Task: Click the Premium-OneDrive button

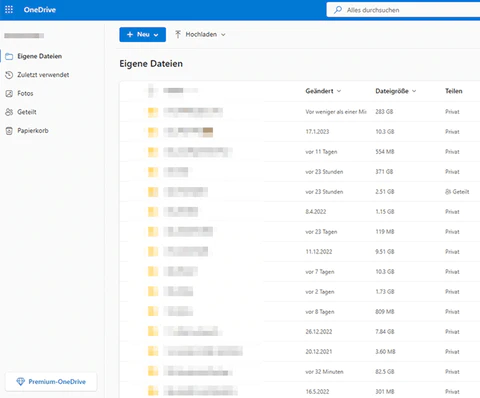Action: point(51,382)
